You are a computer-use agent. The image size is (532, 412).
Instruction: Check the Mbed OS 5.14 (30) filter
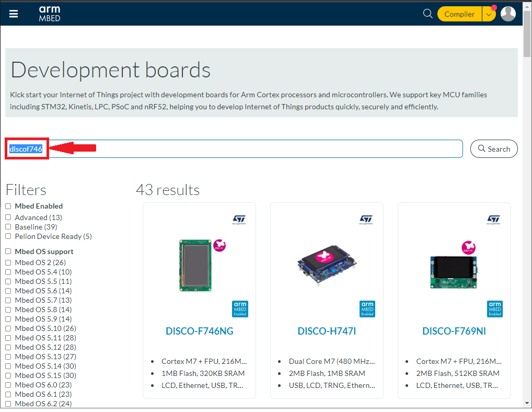tap(8, 366)
